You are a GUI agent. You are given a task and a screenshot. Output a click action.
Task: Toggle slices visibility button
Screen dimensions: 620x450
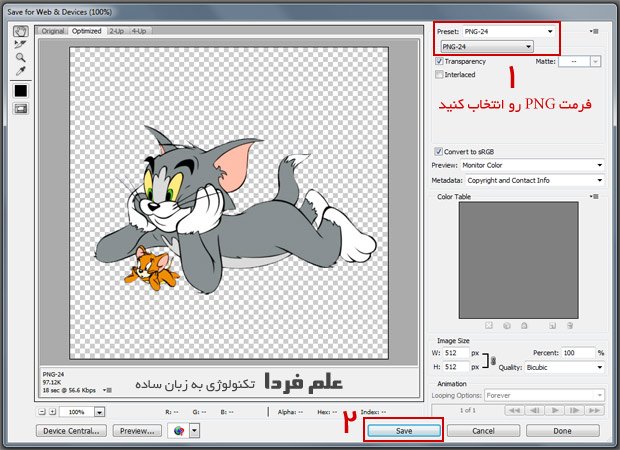point(20,109)
